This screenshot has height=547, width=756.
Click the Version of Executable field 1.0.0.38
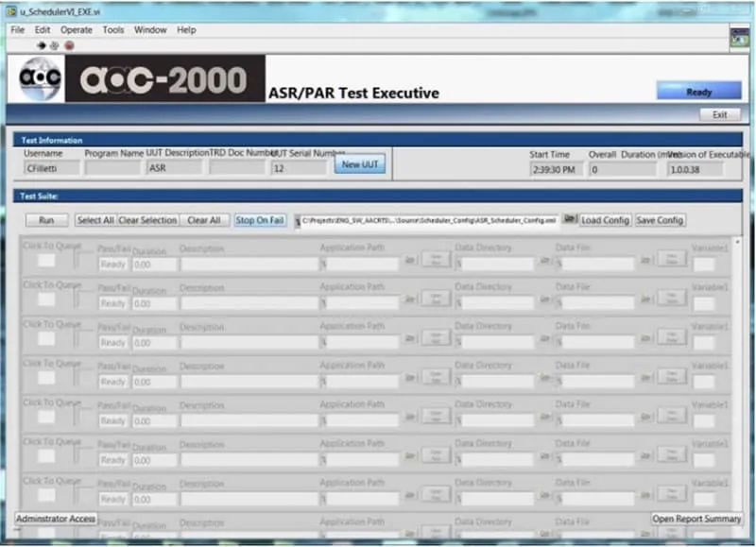[696, 170]
